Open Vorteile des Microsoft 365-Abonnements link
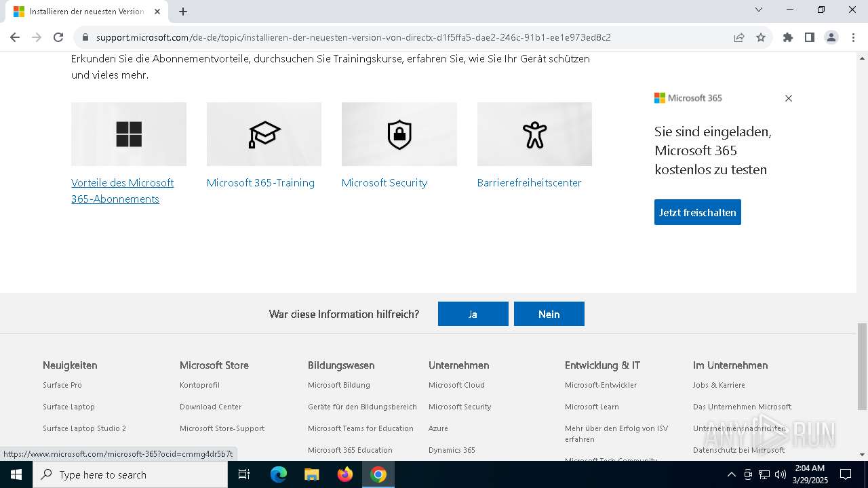The image size is (868, 488). [x=122, y=190]
